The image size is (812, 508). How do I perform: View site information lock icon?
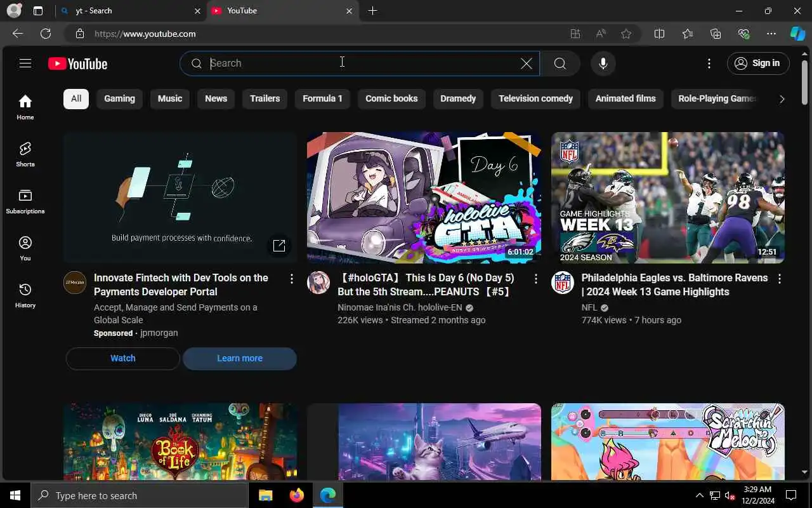pyautogui.click(x=79, y=34)
